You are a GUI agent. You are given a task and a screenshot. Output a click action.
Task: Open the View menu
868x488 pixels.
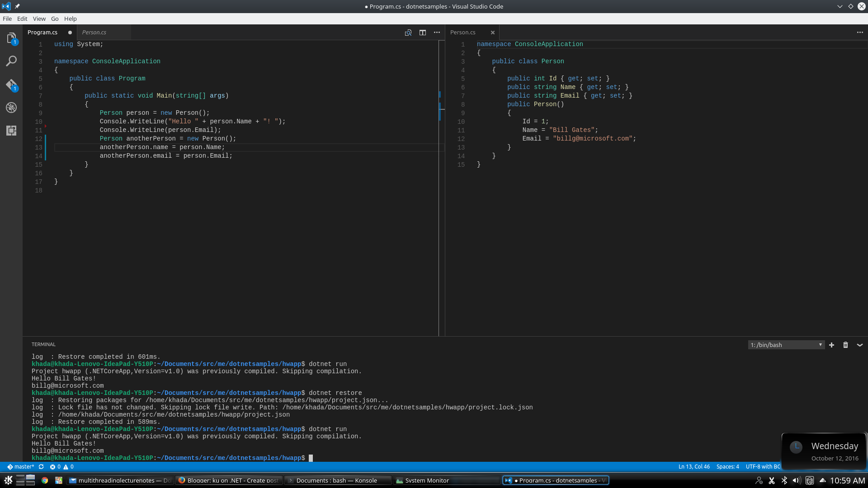39,19
